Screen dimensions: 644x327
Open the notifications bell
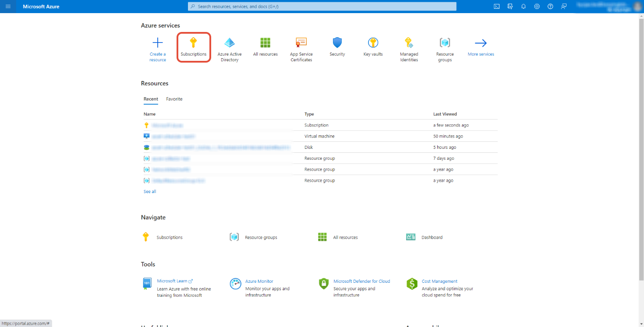pyautogui.click(x=523, y=7)
